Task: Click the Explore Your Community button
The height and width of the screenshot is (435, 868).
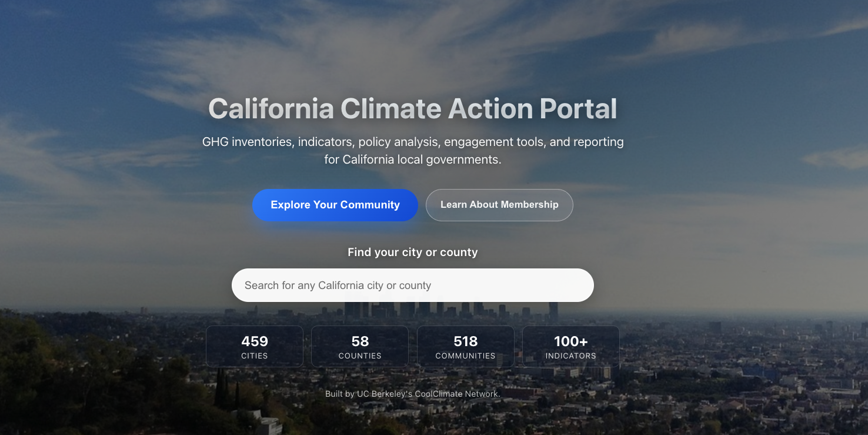Action: (x=335, y=205)
